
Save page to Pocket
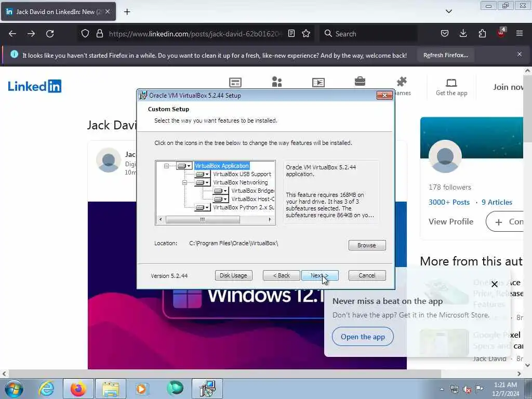(445, 34)
